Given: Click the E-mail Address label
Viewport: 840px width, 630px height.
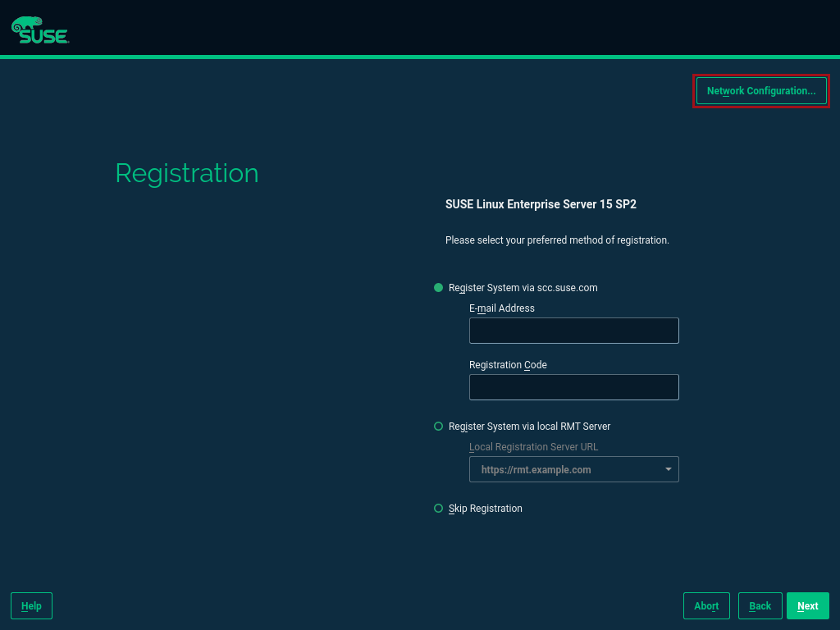Looking at the screenshot, I should 501,308.
